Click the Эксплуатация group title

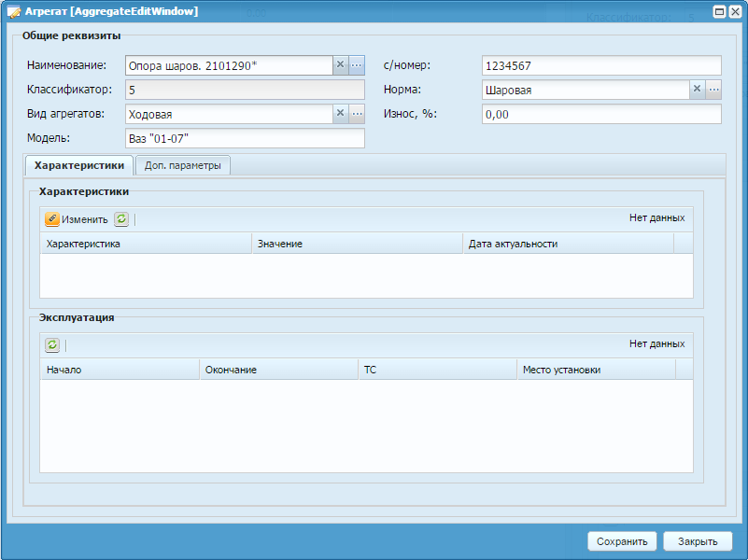coord(77,317)
